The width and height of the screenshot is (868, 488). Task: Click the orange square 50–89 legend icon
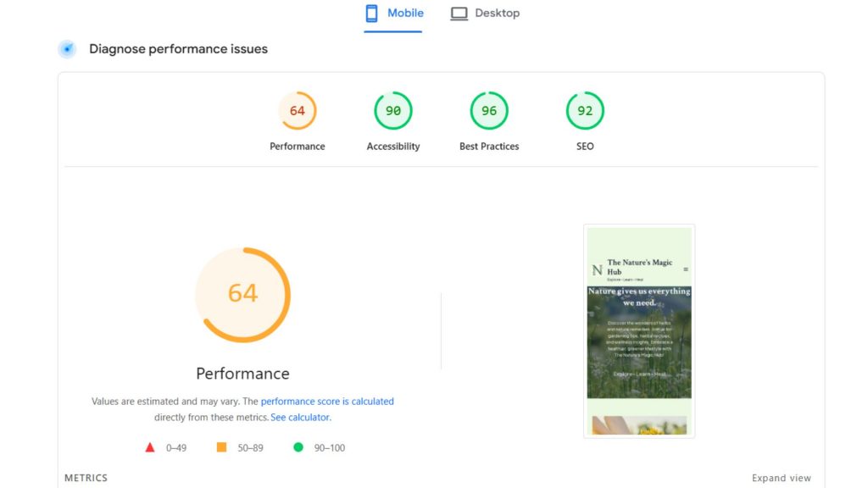pyautogui.click(x=222, y=447)
